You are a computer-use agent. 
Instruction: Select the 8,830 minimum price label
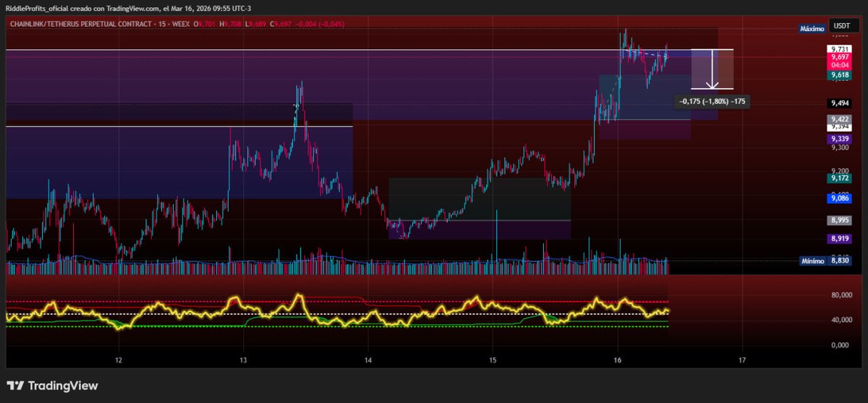[x=840, y=260]
